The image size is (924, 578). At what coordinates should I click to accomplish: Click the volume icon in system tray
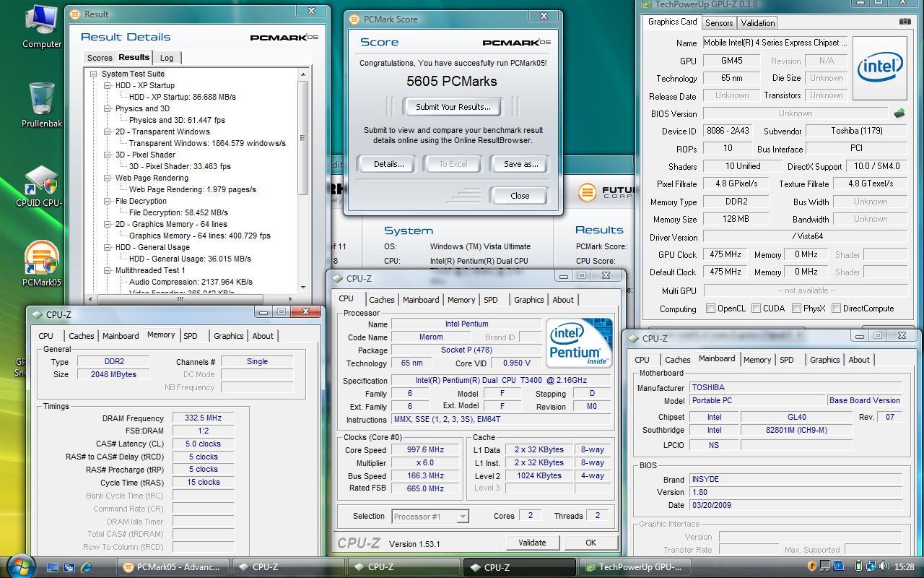tap(884, 566)
